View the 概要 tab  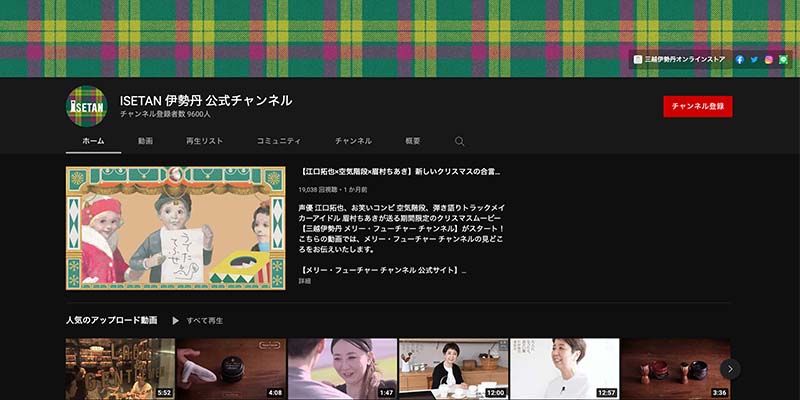(413, 141)
